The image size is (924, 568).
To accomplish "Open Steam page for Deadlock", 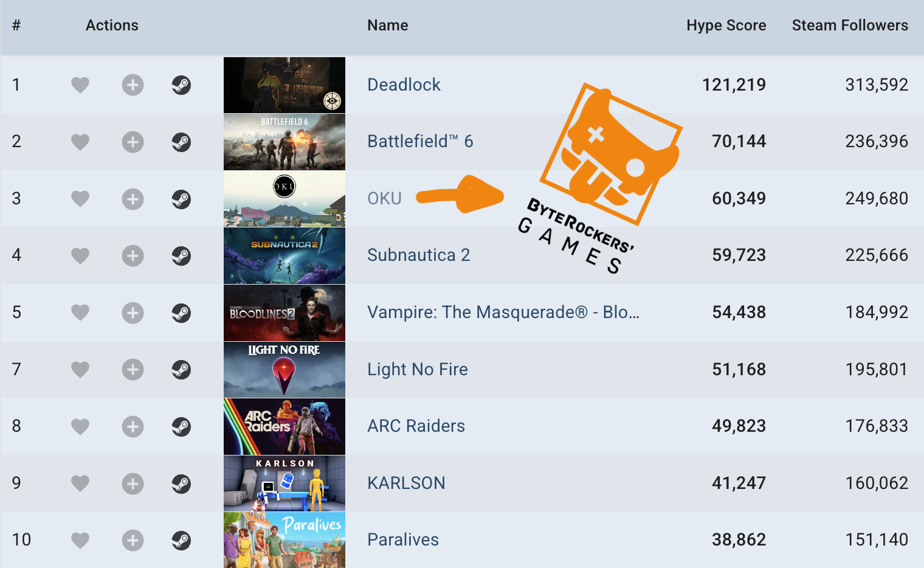I will [x=181, y=85].
